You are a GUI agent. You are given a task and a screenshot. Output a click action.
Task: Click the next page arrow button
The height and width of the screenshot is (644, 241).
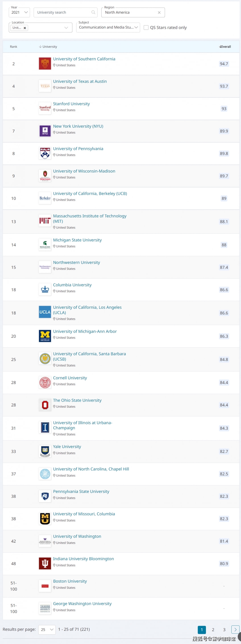235,629
